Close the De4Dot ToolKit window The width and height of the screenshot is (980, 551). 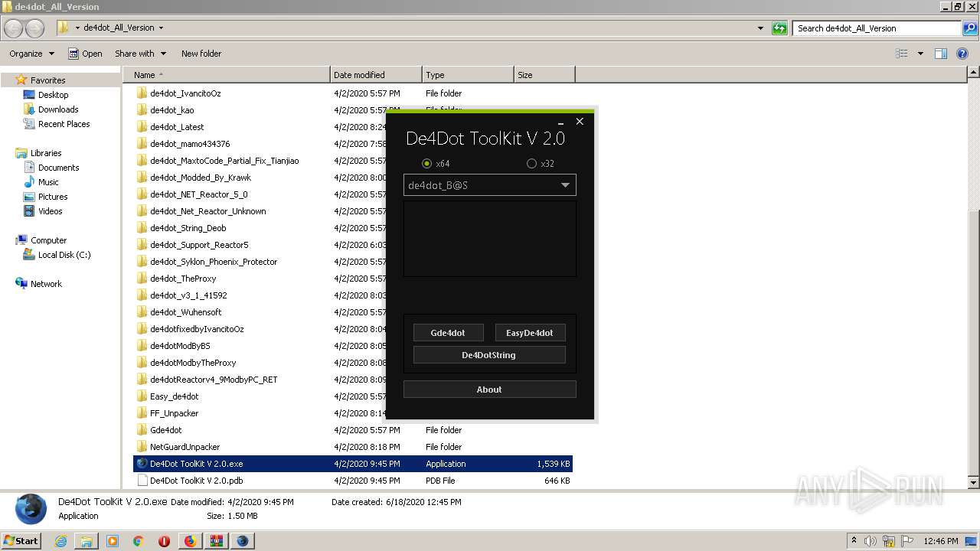[x=580, y=122]
